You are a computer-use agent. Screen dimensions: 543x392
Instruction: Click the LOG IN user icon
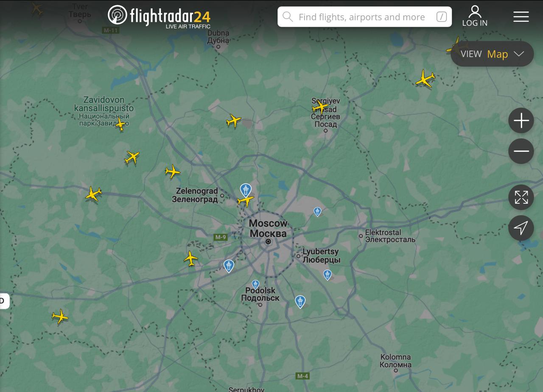(x=475, y=16)
